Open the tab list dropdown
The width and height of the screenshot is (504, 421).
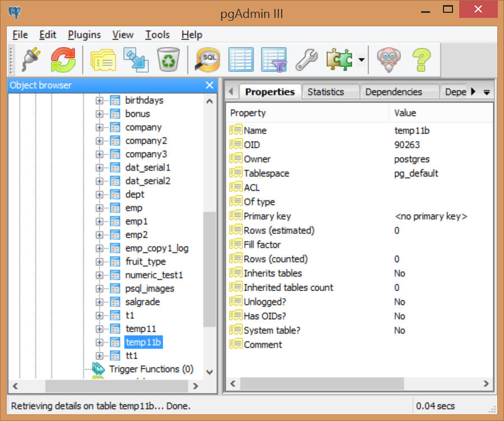pos(487,92)
